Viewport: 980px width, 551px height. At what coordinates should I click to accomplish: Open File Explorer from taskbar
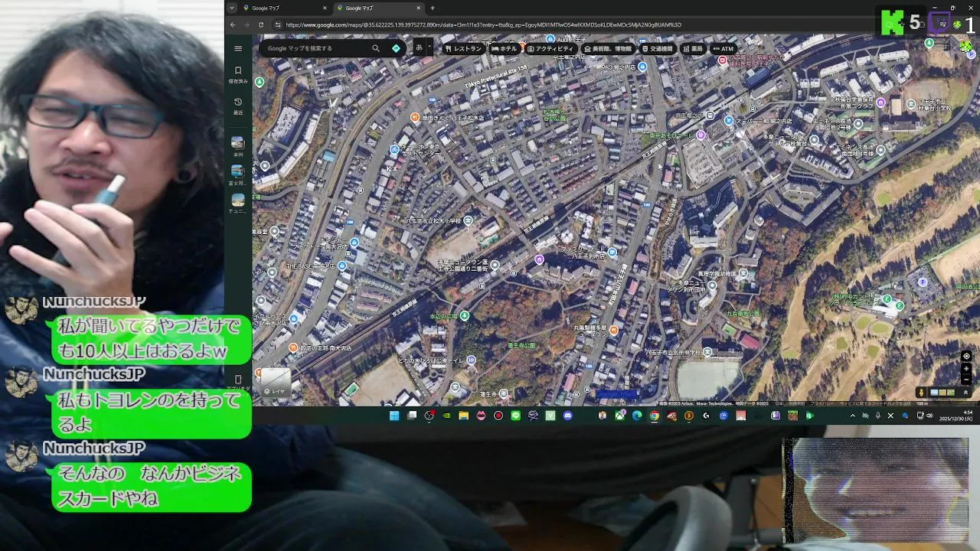coord(463,416)
